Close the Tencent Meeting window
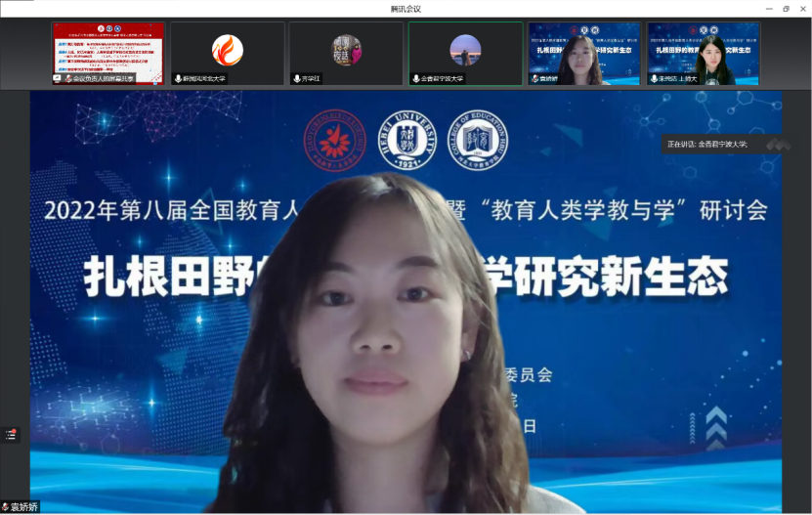This screenshot has height=515, width=812. click(x=803, y=8)
